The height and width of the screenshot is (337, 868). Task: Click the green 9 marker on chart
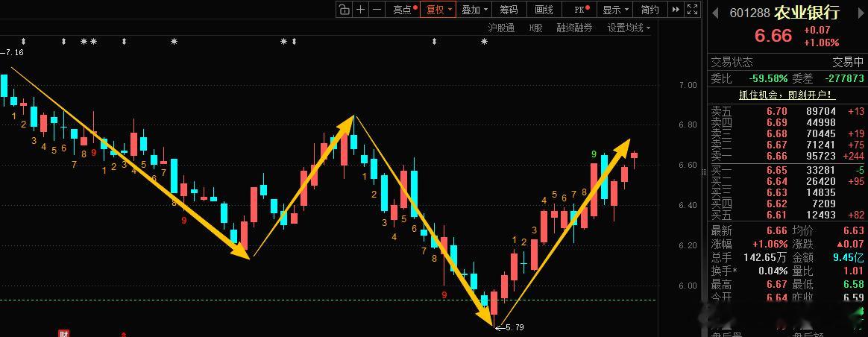594,154
